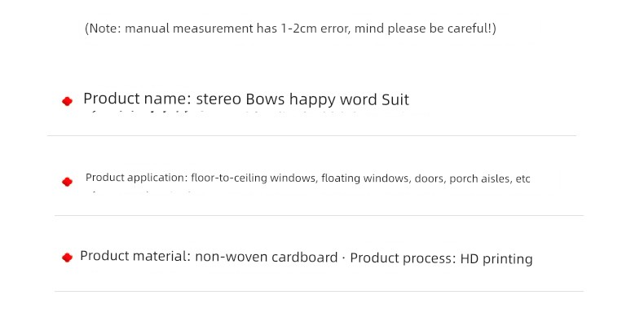Click the 'Product name:' label

(137, 99)
